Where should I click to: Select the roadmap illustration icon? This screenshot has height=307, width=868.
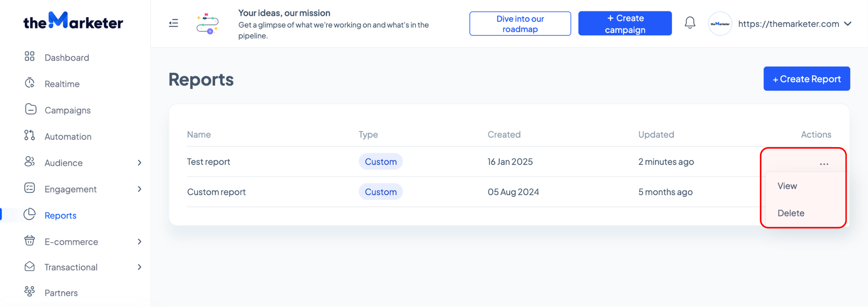coord(207,24)
